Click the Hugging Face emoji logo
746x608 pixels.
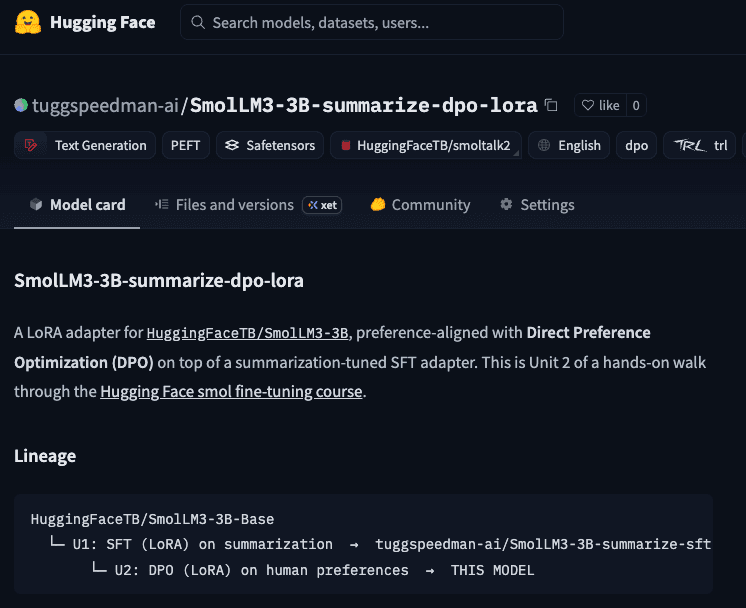[x=28, y=22]
